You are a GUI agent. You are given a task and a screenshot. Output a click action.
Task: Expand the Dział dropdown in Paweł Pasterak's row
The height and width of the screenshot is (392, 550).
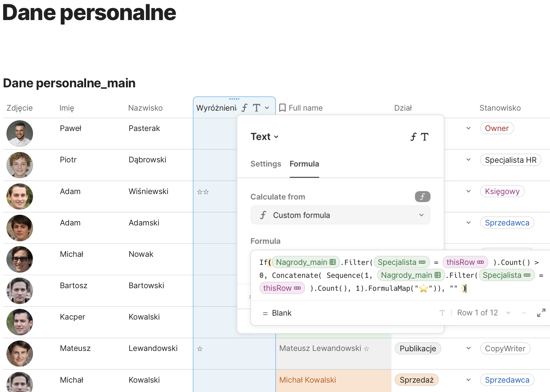click(468, 128)
